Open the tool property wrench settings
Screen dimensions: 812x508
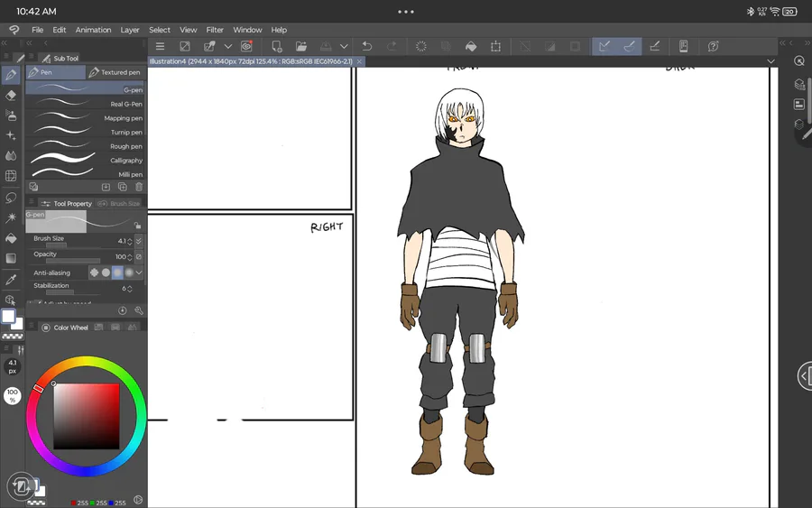(x=139, y=310)
